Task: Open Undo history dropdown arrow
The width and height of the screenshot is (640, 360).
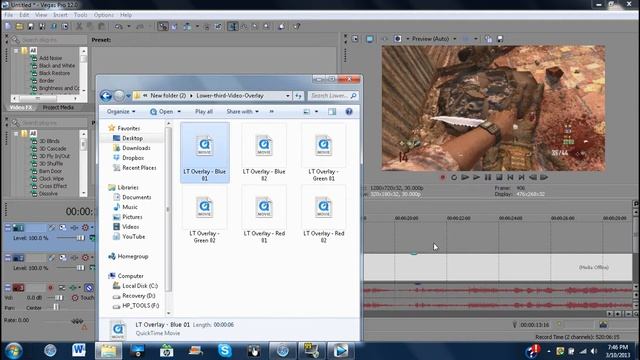Action: [x=129, y=27]
